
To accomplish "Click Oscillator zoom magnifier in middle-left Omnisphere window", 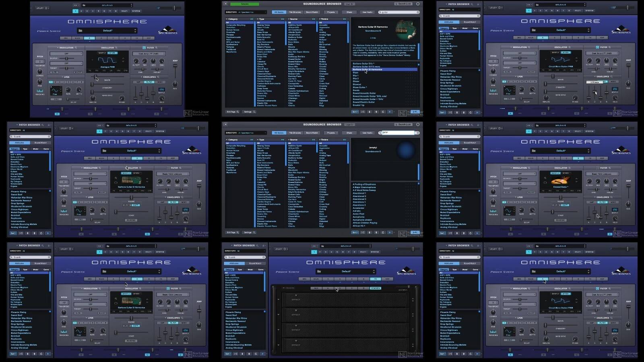I will click(x=140, y=168).
